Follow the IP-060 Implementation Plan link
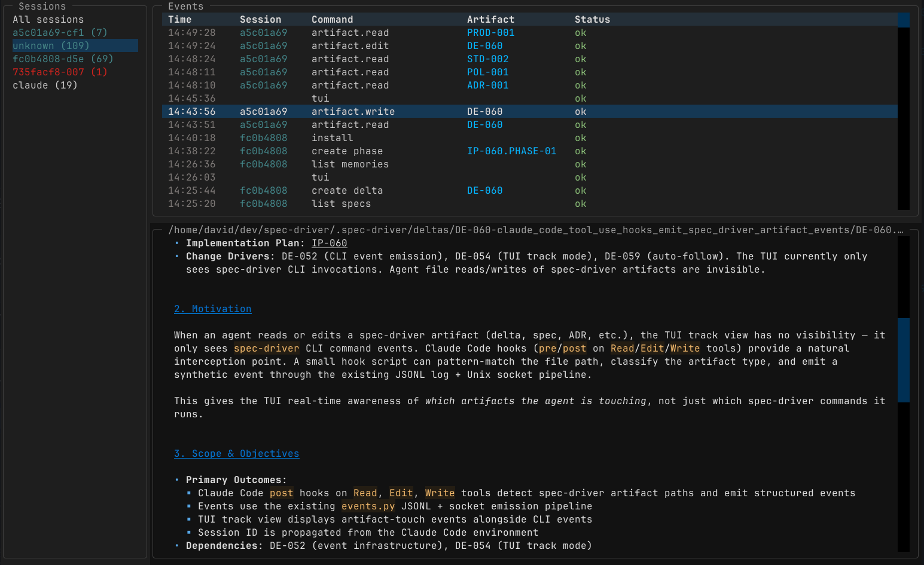Image resolution: width=924 pixels, height=565 pixels. (329, 243)
